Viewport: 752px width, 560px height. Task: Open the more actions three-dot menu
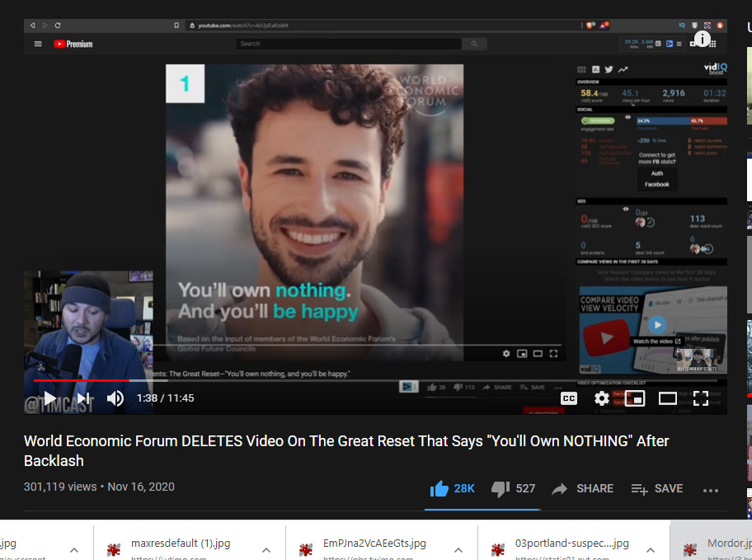point(710,490)
